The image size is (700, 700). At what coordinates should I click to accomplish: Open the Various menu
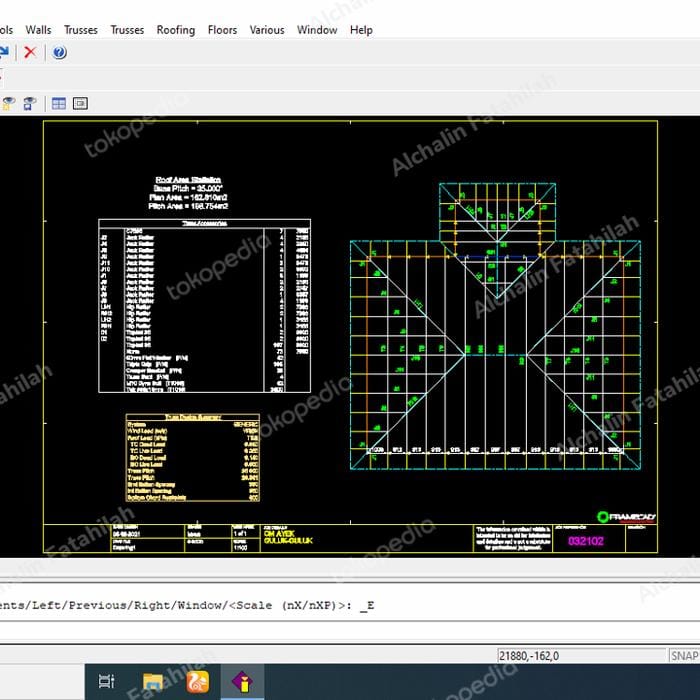[x=267, y=30]
